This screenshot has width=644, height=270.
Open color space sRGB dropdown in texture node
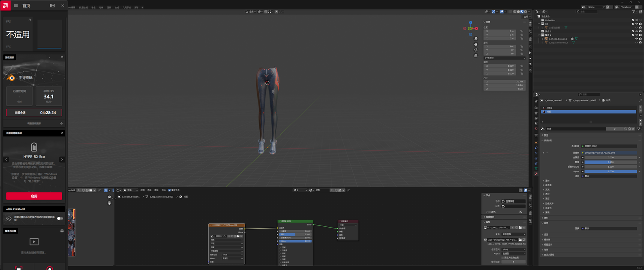pyautogui.click(x=232, y=255)
